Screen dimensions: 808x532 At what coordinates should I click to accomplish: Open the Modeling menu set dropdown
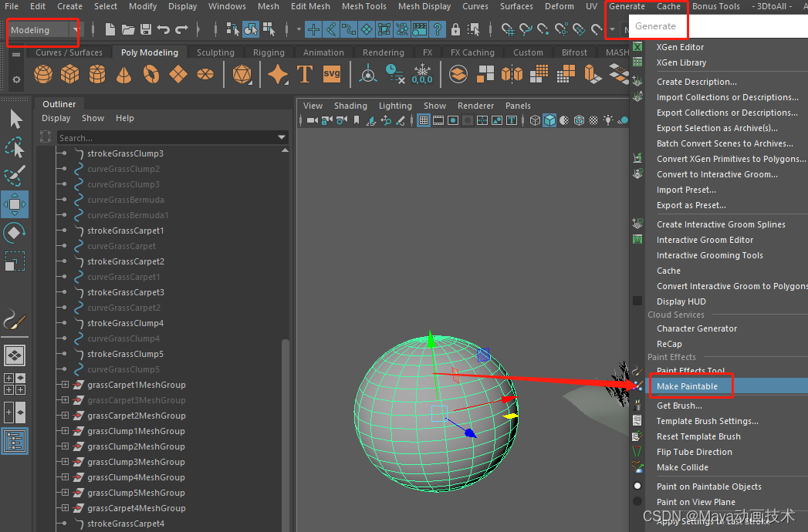point(44,30)
